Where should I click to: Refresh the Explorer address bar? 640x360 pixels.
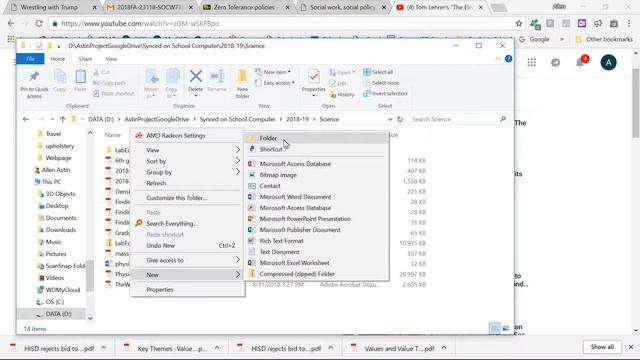400,119
